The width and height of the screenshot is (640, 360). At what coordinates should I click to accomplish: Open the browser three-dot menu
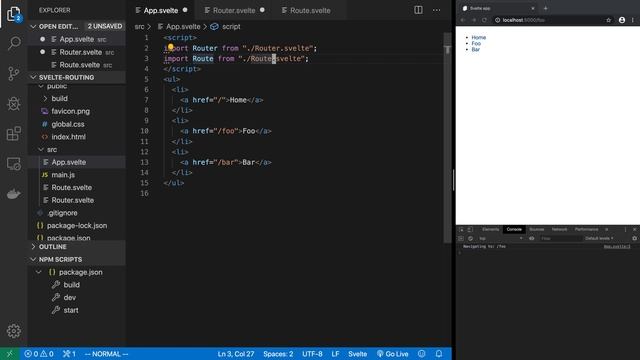coord(633,20)
